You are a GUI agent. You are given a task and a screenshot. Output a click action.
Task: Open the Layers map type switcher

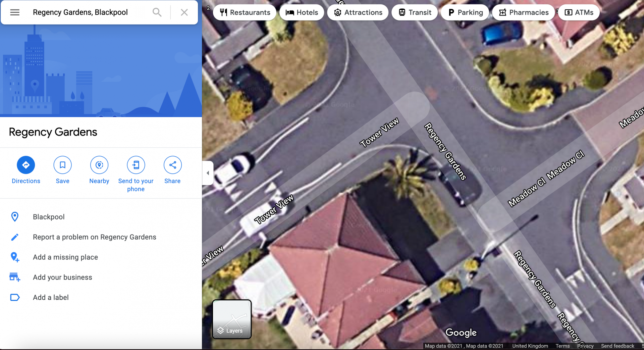[232, 319]
